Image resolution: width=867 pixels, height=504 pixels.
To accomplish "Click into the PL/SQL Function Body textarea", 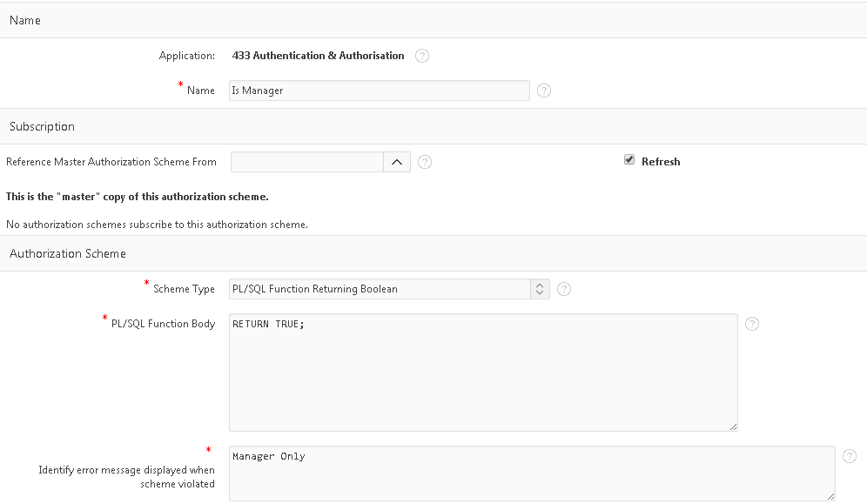I will [x=483, y=373].
